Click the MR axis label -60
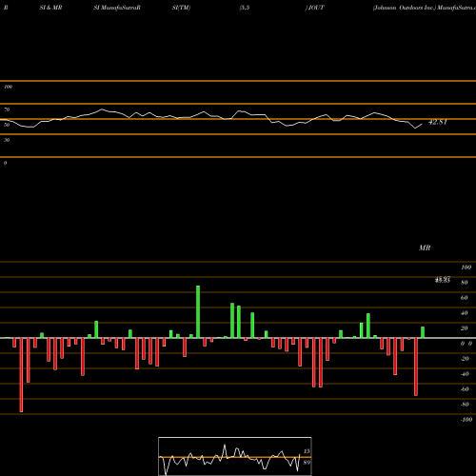 coord(465,389)
